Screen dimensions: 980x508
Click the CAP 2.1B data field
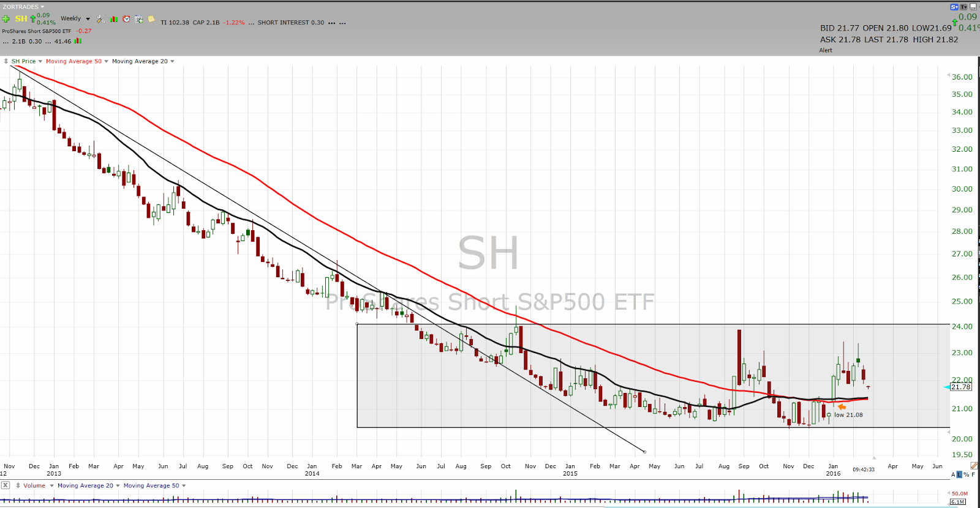206,23
